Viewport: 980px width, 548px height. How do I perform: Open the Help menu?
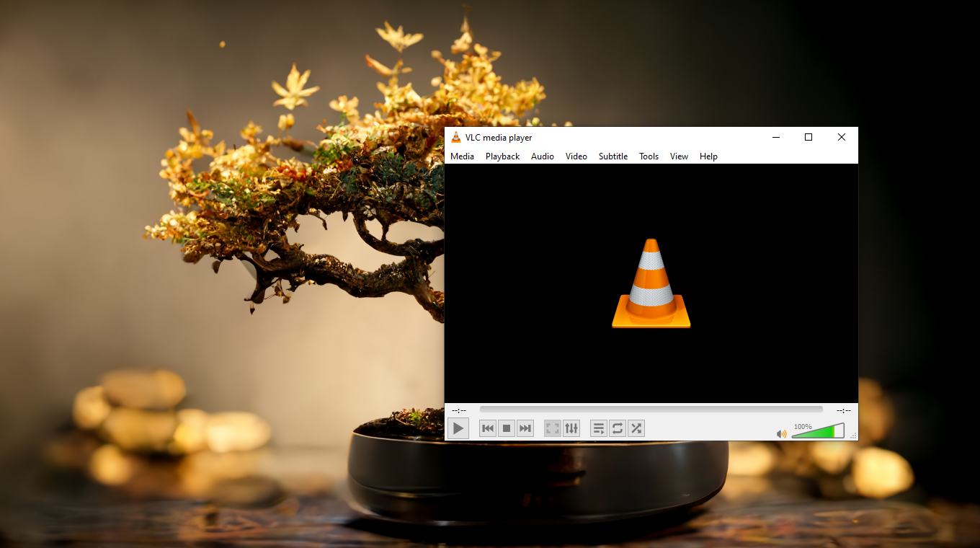[x=708, y=156]
